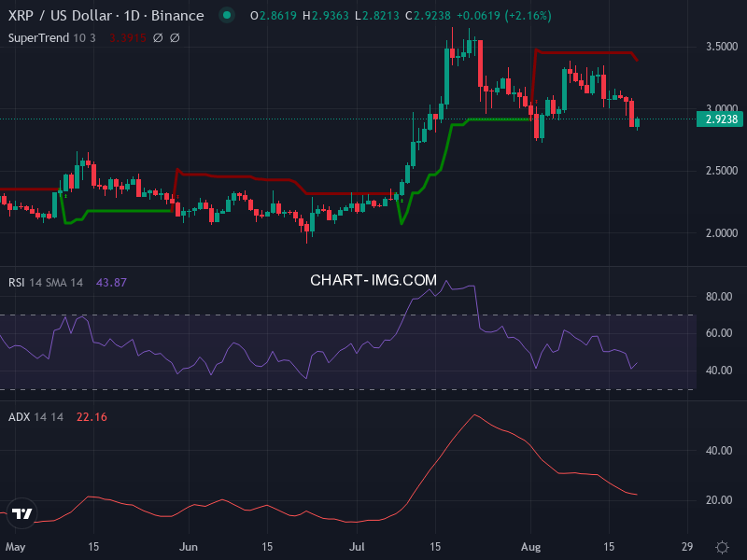This screenshot has width=747, height=560.
Task: Click the Aug label on time axis
Action: click(530, 547)
